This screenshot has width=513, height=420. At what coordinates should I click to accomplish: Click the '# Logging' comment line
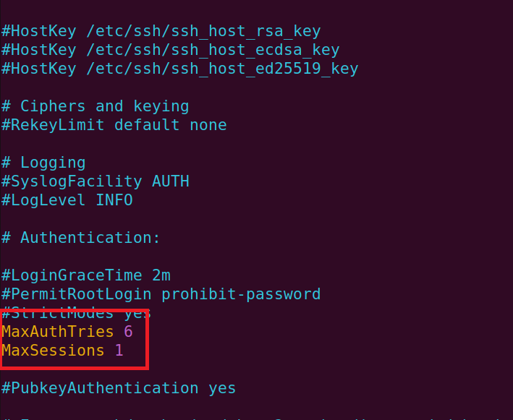point(43,163)
